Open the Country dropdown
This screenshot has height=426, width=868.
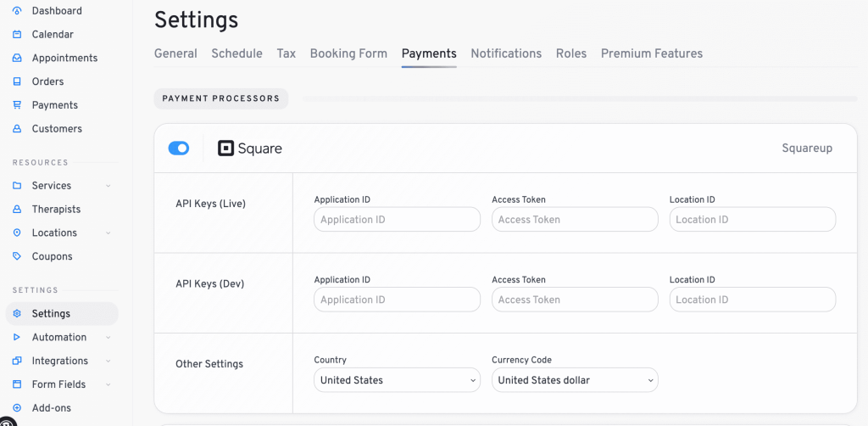[x=397, y=380]
